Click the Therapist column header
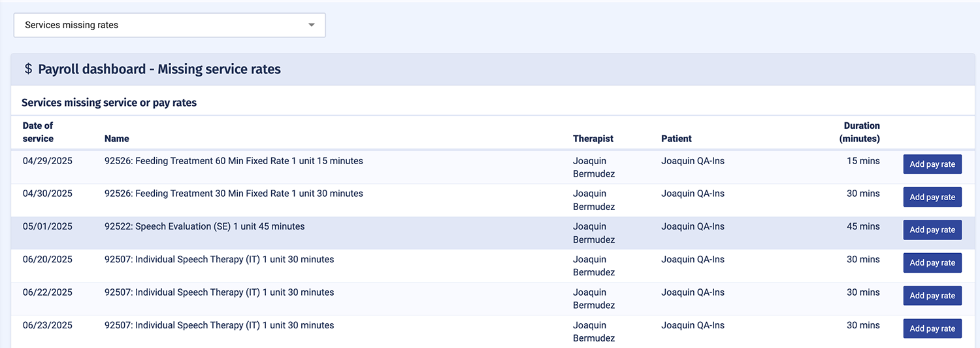980x348 pixels. tap(593, 139)
